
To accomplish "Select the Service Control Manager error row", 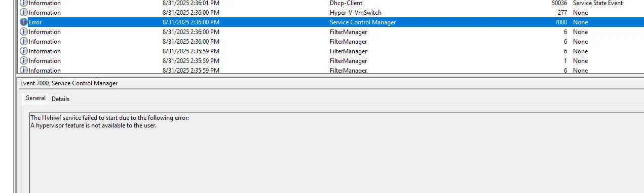I will [331, 22].
